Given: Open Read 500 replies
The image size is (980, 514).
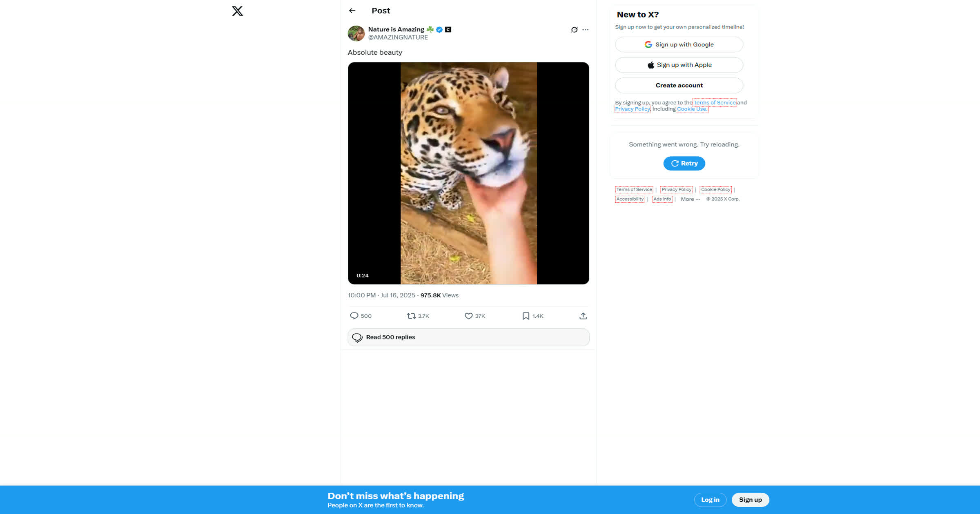Looking at the screenshot, I should (x=468, y=337).
